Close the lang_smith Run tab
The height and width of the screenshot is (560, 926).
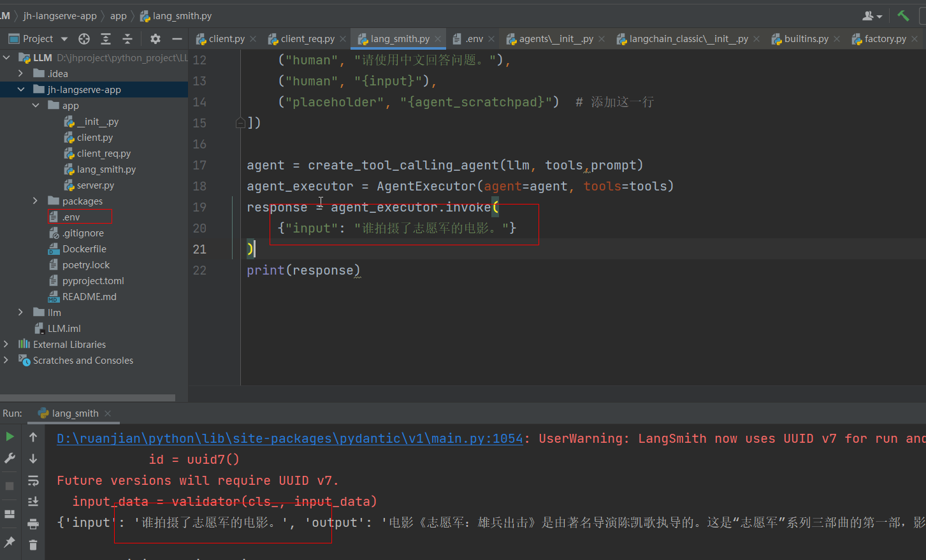point(108,413)
